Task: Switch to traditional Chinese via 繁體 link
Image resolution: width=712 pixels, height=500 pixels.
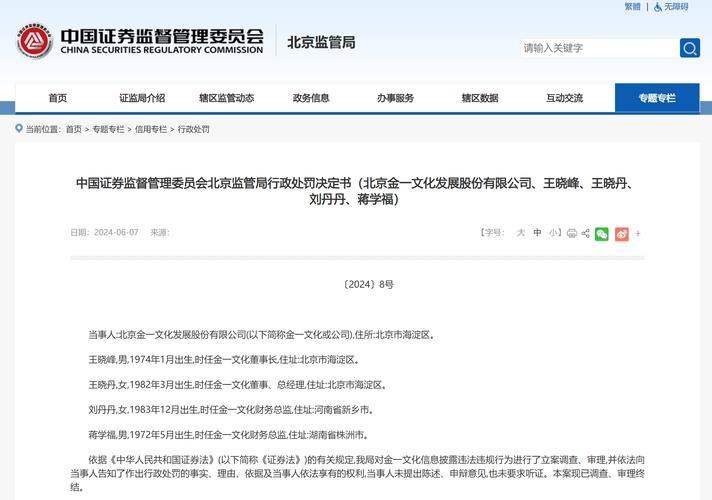Action: 632,7
